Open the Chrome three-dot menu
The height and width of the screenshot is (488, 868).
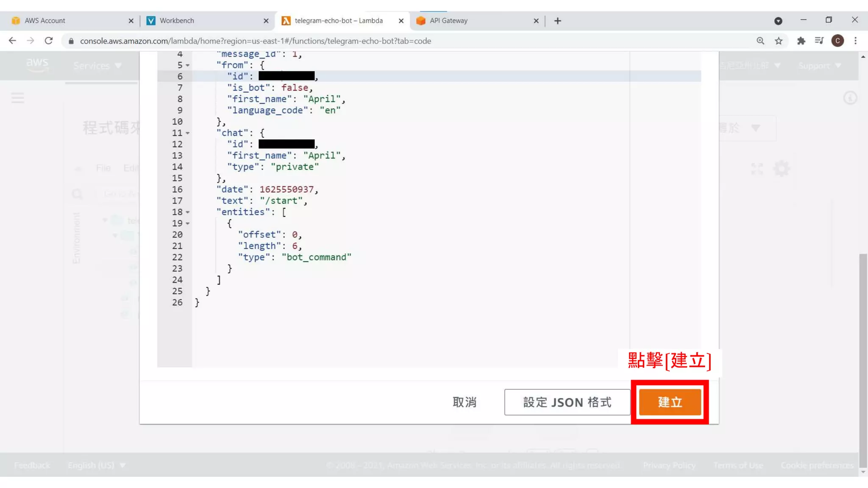pyautogui.click(x=855, y=41)
